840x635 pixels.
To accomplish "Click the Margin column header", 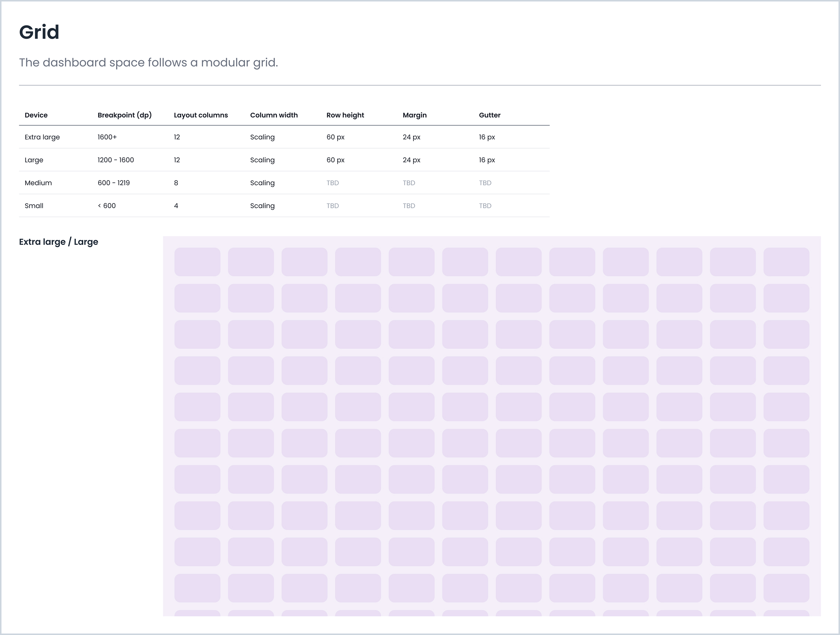I will pyautogui.click(x=415, y=115).
